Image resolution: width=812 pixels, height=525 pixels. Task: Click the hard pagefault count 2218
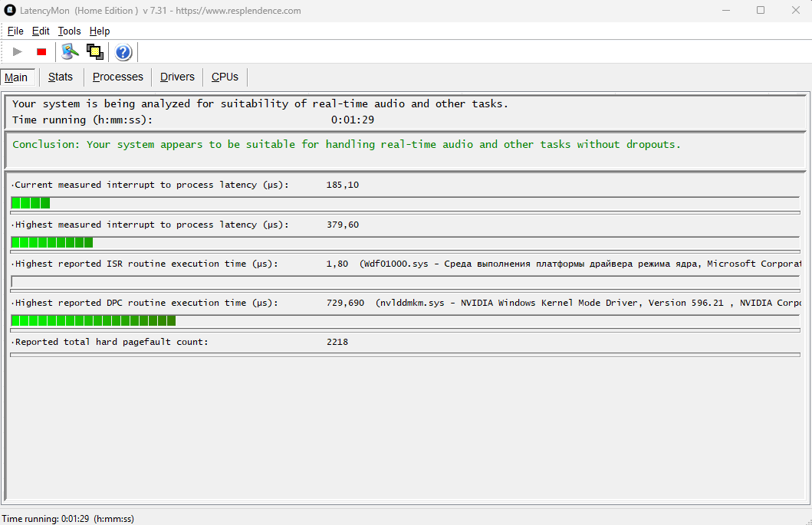pyautogui.click(x=337, y=343)
